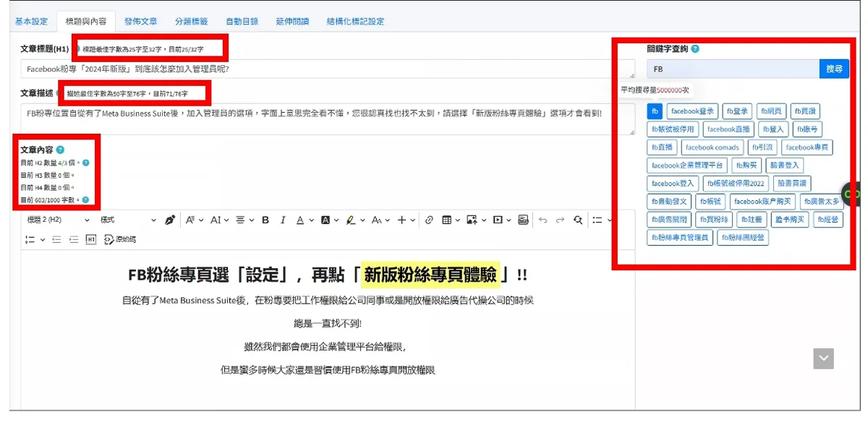868x422 pixels.
Task: Switch to the 延伸閱讀 tab
Action: [292, 21]
